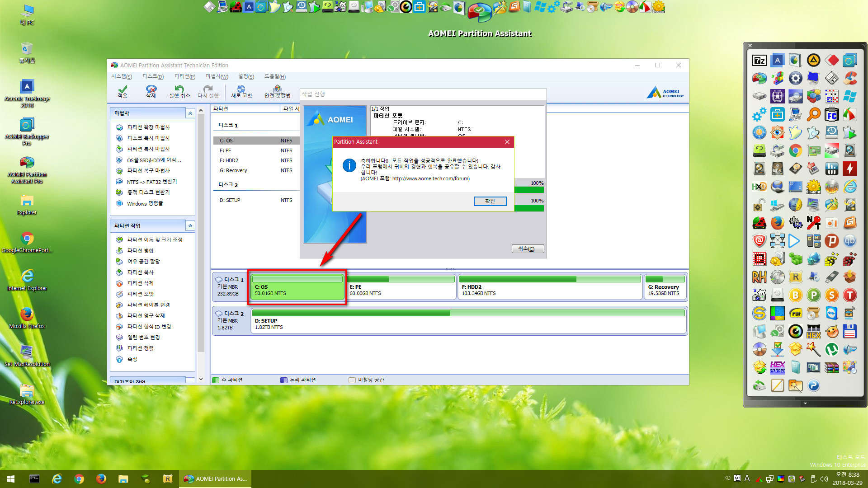The image size is (868, 488).
Task: Select 파티션 레이블 변경 in sidebar
Action: [x=148, y=305]
